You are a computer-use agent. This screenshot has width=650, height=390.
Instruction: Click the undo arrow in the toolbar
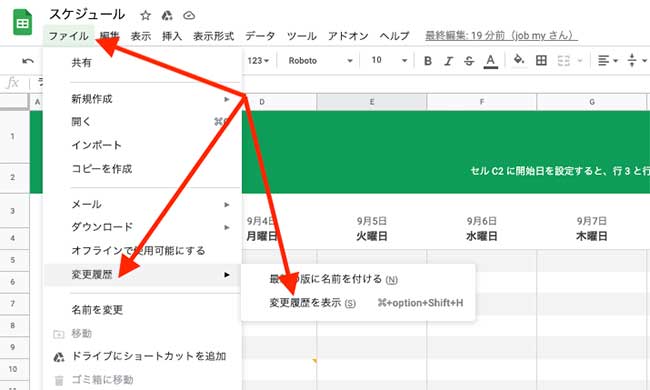[28, 61]
